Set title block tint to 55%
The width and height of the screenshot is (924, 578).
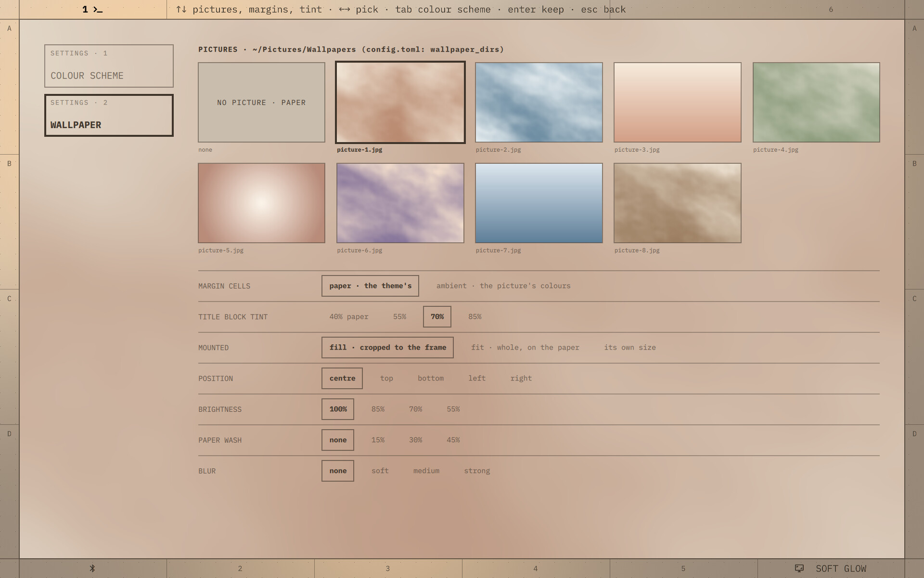click(399, 316)
